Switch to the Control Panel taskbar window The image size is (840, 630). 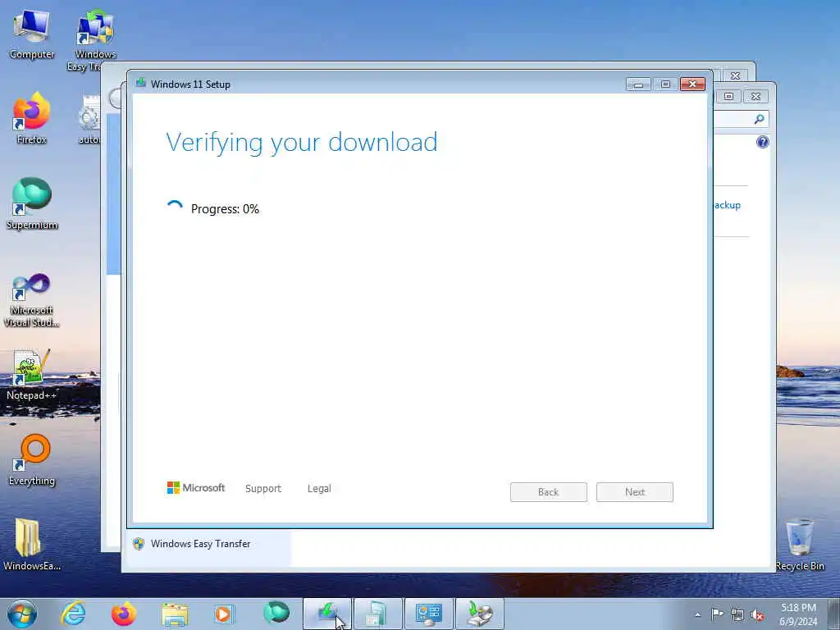click(428, 614)
